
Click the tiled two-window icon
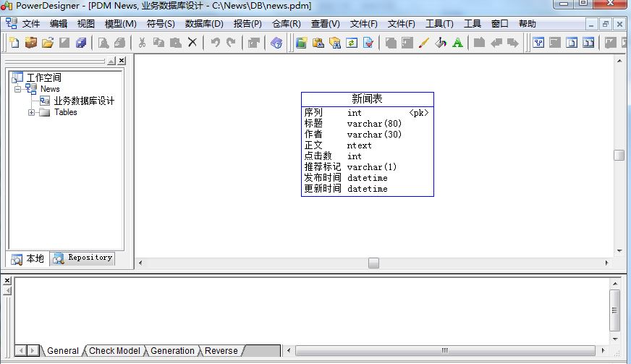tap(588, 42)
